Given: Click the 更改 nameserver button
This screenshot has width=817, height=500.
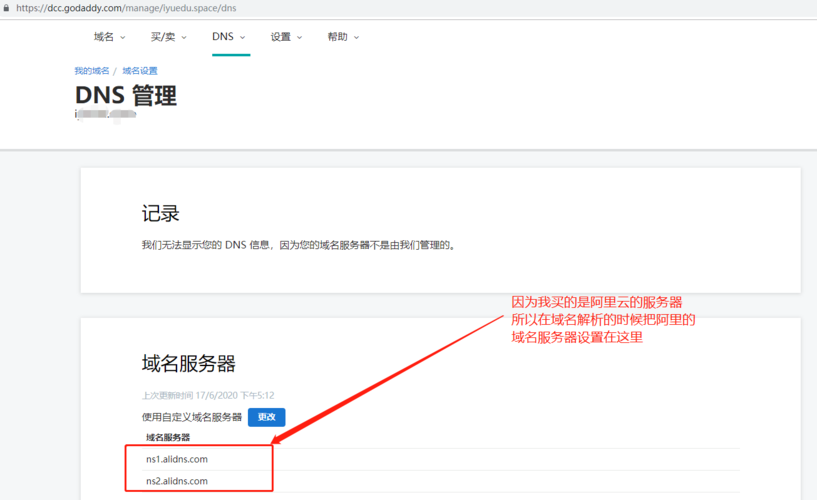Looking at the screenshot, I should (x=266, y=417).
